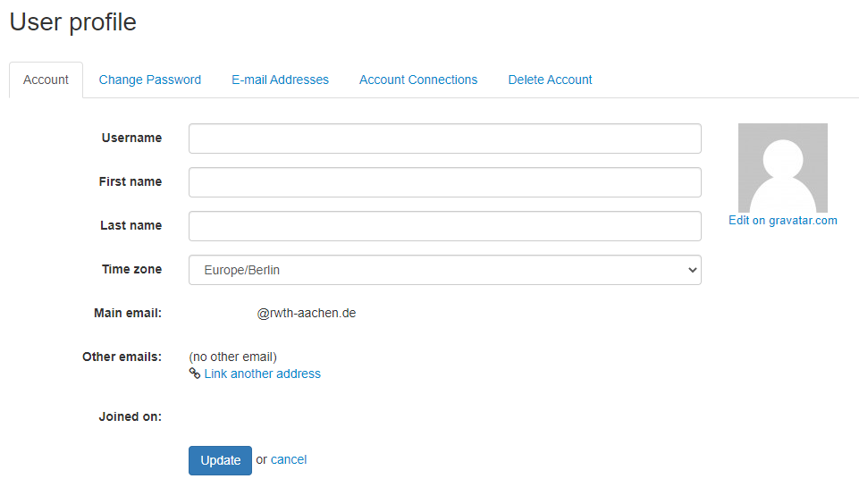Go to the E-mail Addresses tab
This screenshot has height=504, width=859.
click(x=280, y=80)
